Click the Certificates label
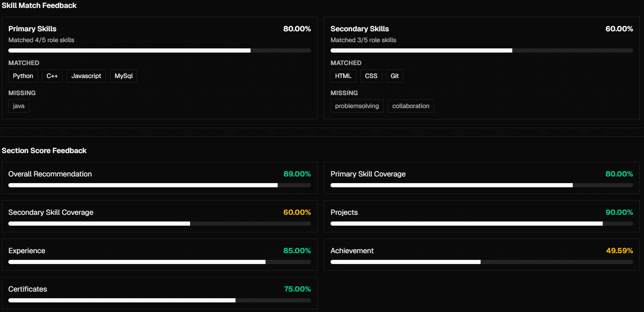This screenshot has width=644, height=312. point(28,289)
